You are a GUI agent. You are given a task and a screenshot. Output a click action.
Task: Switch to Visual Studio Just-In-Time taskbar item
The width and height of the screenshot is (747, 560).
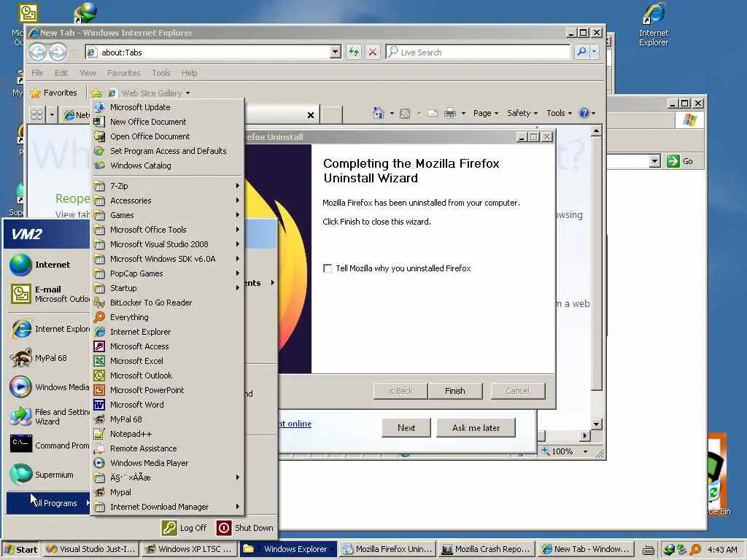pos(90,549)
